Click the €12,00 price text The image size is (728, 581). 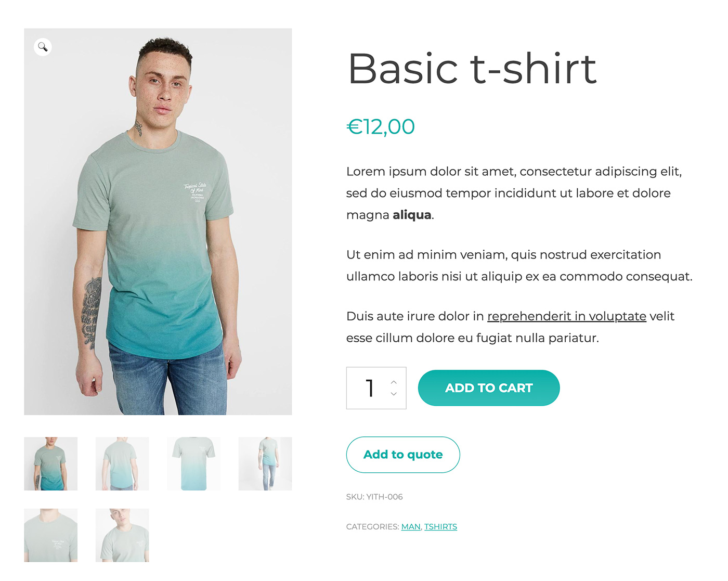(x=381, y=126)
